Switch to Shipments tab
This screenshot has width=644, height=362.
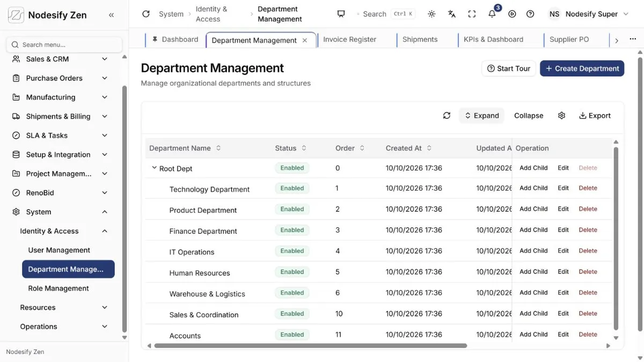pyautogui.click(x=420, y=39)
